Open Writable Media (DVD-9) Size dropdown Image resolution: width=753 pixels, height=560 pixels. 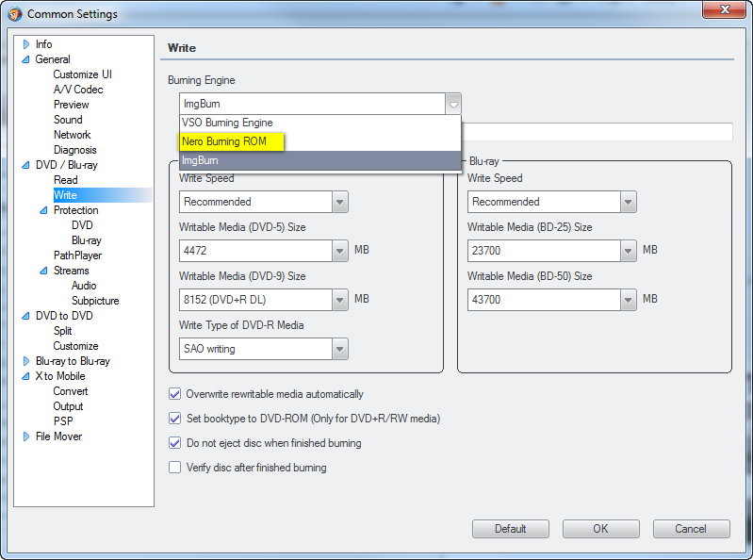(340, 300)
